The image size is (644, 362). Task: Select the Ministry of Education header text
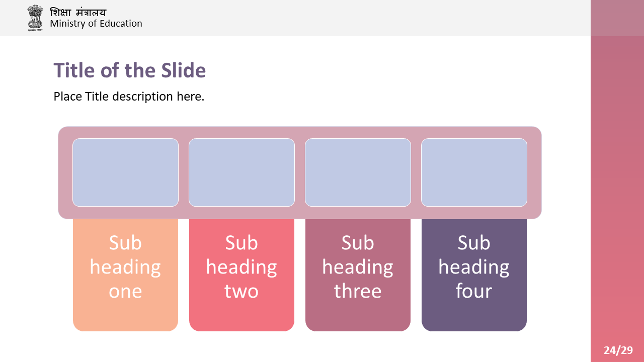coord(96,24)
